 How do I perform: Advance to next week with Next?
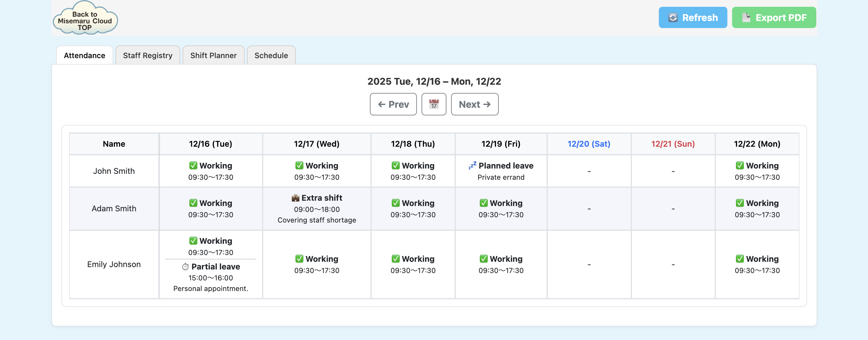click(x=474, y=104)
